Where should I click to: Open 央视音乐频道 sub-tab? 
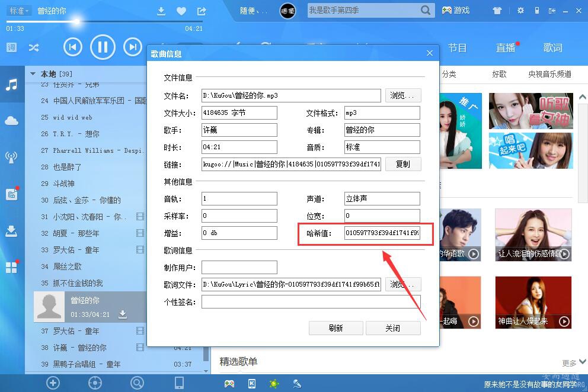pyautogui.click(x=549, y=74)
